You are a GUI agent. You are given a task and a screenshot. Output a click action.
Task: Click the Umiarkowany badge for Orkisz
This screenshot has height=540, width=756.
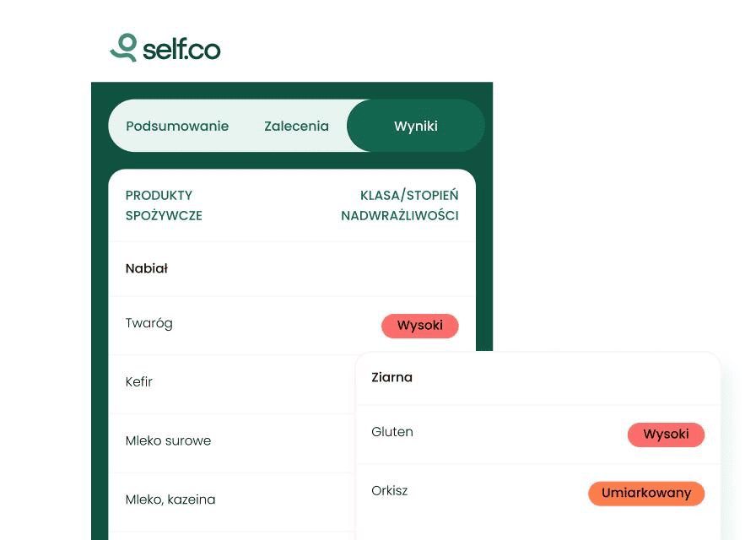(x=645, y=494)
